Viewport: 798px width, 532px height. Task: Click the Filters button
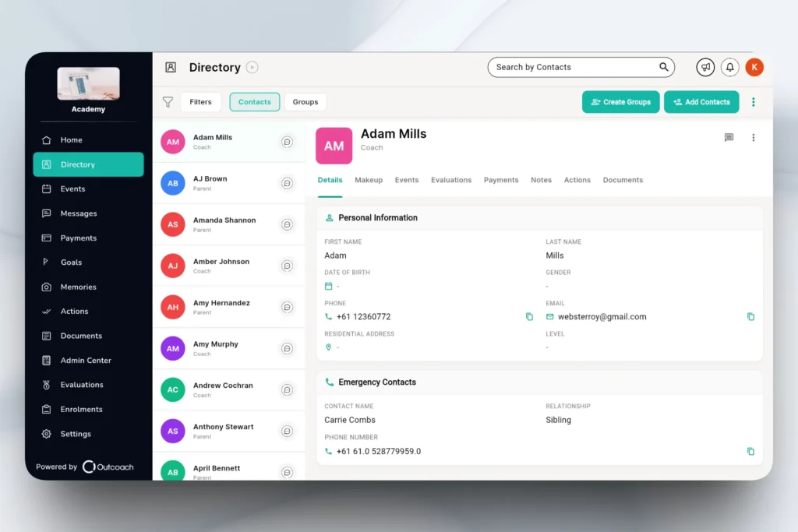pos(200,102)
